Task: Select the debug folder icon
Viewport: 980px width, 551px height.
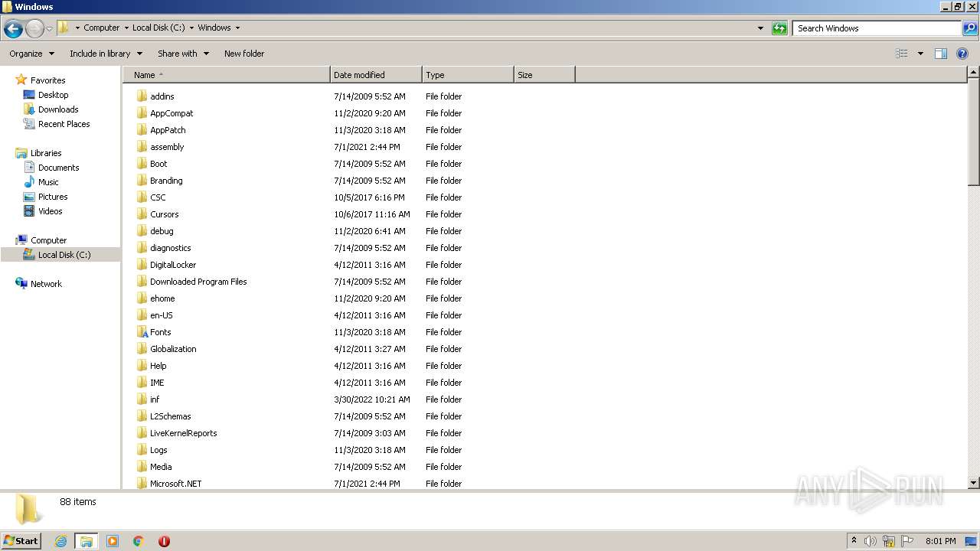Action: point(142,231)
